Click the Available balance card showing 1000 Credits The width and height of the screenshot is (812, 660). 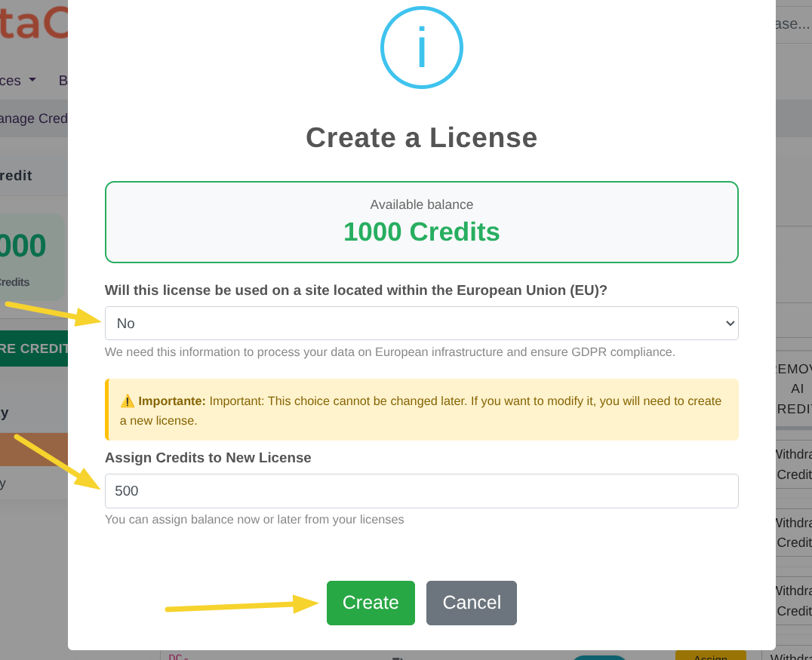point(421,221)
